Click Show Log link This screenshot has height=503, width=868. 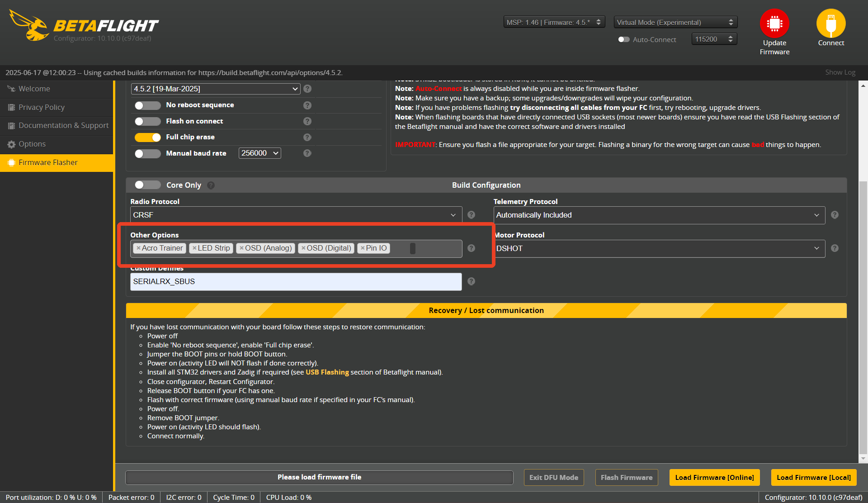[840, 72]
